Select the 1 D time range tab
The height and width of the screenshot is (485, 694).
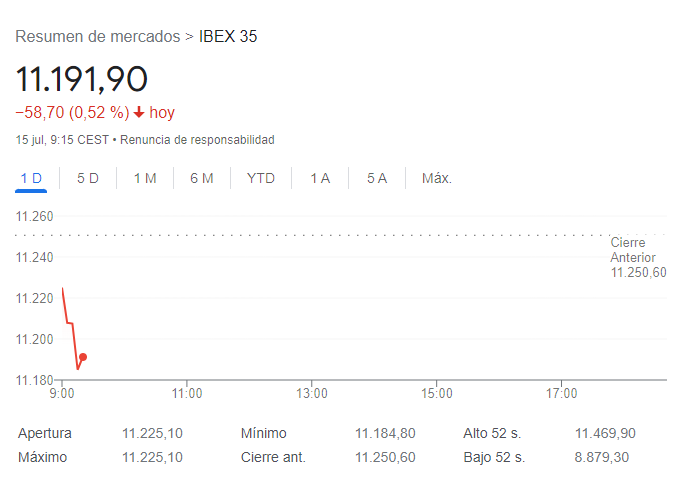31,178
